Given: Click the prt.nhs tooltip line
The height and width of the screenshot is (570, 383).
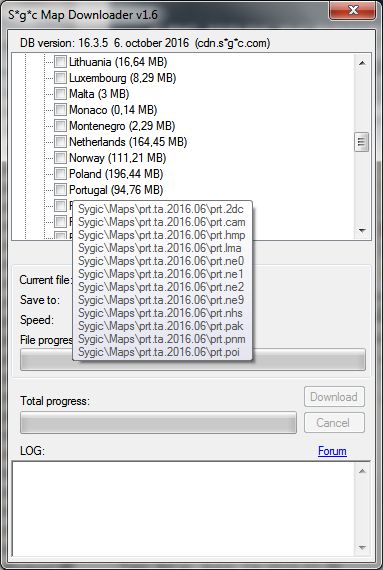Looking at the screenshot, I should [x=160, y=313].
